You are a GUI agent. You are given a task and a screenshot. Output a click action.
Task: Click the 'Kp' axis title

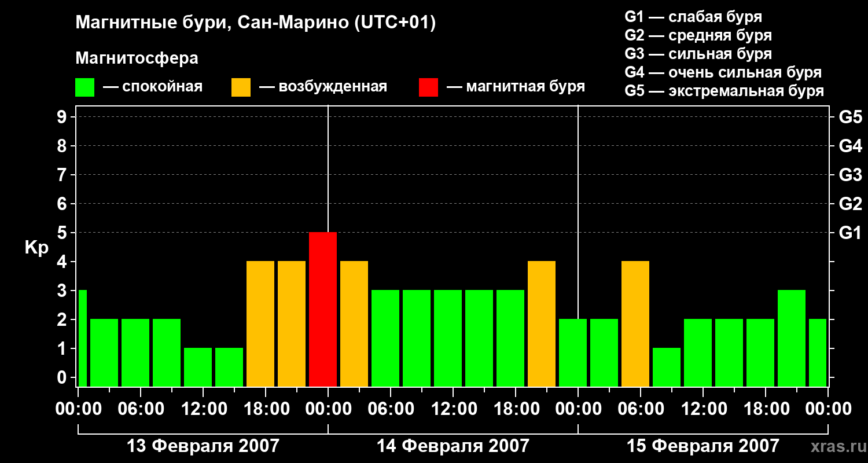(36, 248)
